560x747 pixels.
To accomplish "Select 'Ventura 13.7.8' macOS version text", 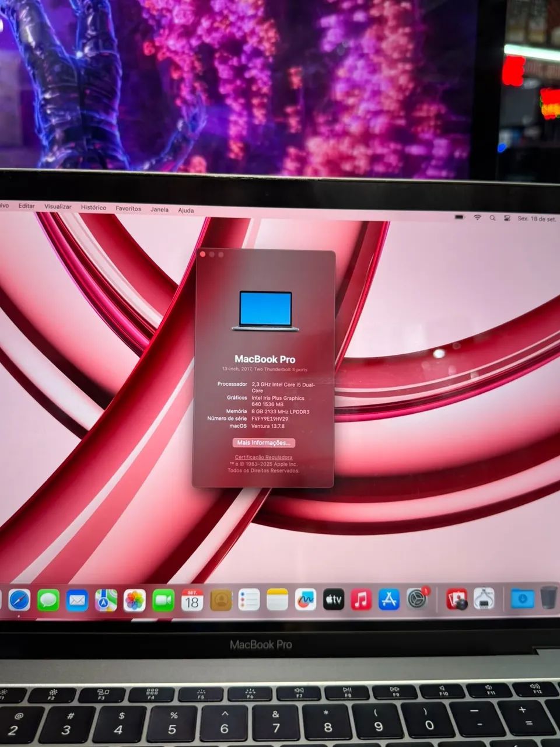I will tap(268, 426).
